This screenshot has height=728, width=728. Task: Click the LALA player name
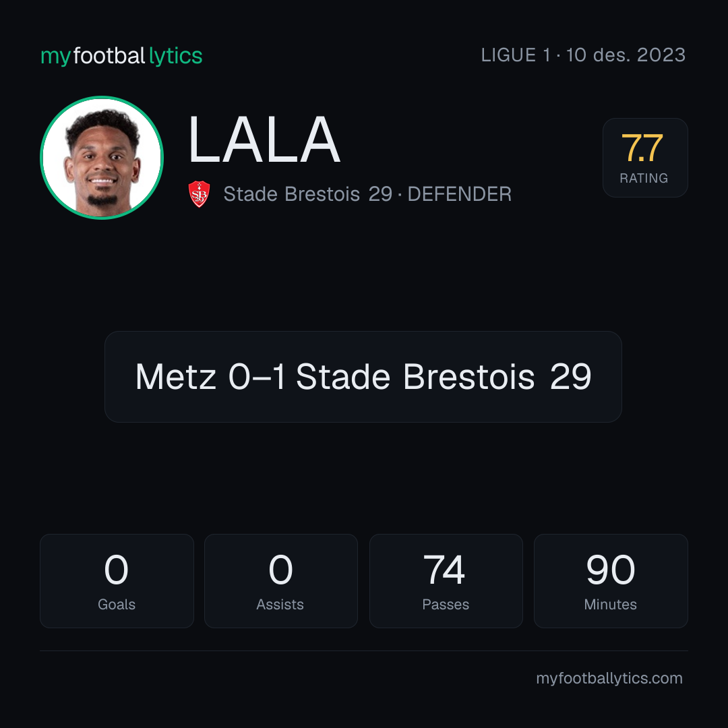[x=264, y=140]
